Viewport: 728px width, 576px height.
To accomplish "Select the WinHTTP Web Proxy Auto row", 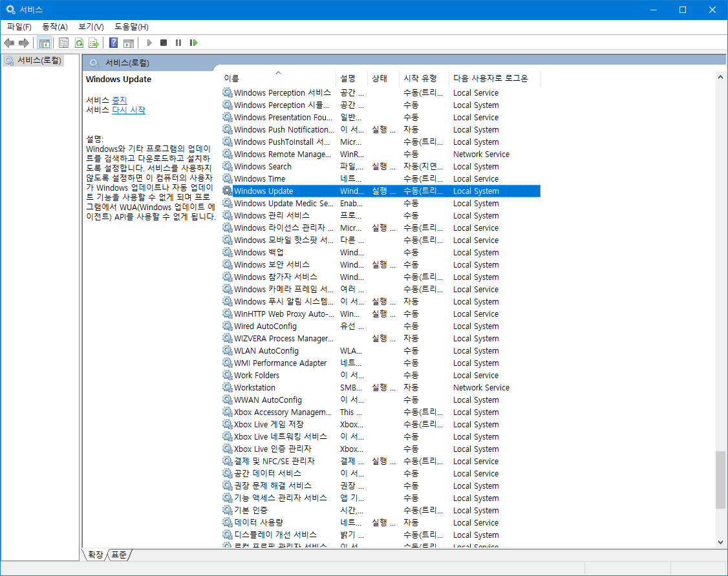I will (x=381, y=314).
